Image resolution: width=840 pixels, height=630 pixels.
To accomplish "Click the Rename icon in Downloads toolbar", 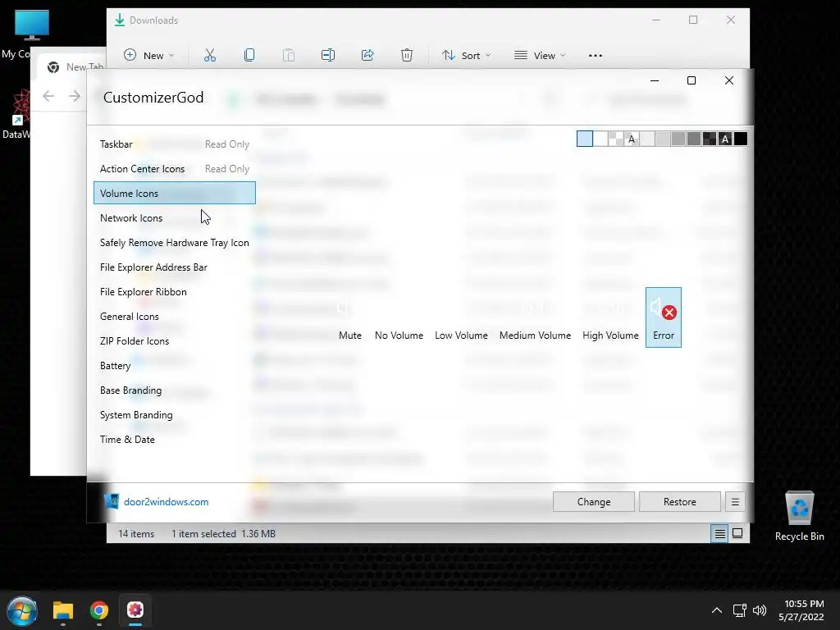I will 328,55.
